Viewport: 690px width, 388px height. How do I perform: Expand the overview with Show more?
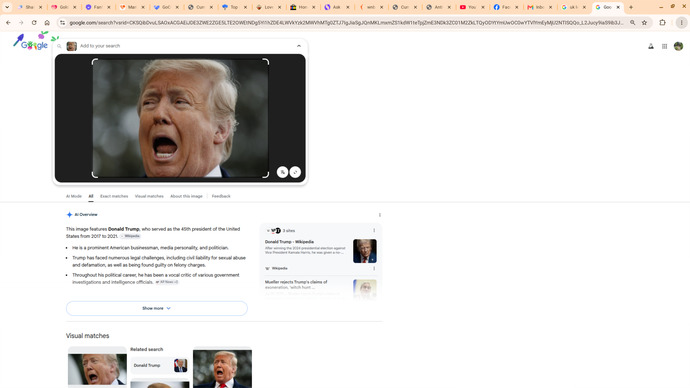click(157, 308)
